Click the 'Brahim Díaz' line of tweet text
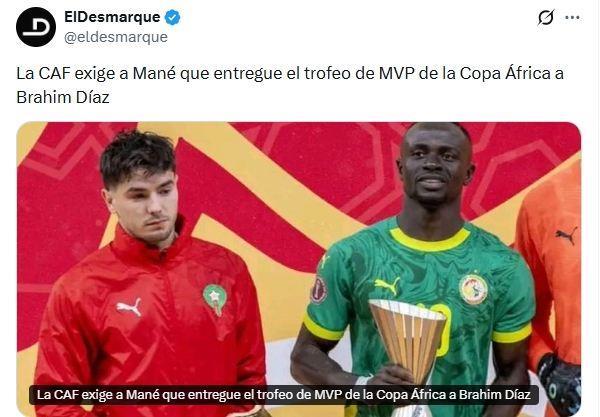The height and width of the screenshot is (417, 600). [63, 97]
